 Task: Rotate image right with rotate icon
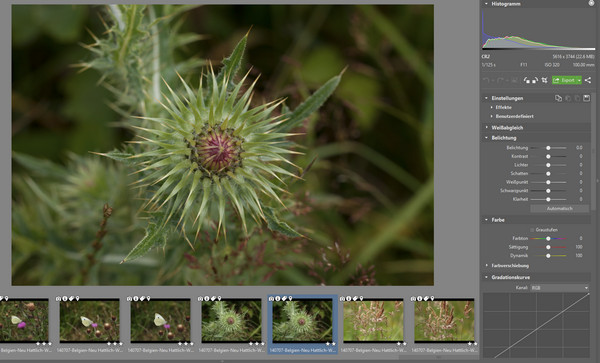point(535,80)
